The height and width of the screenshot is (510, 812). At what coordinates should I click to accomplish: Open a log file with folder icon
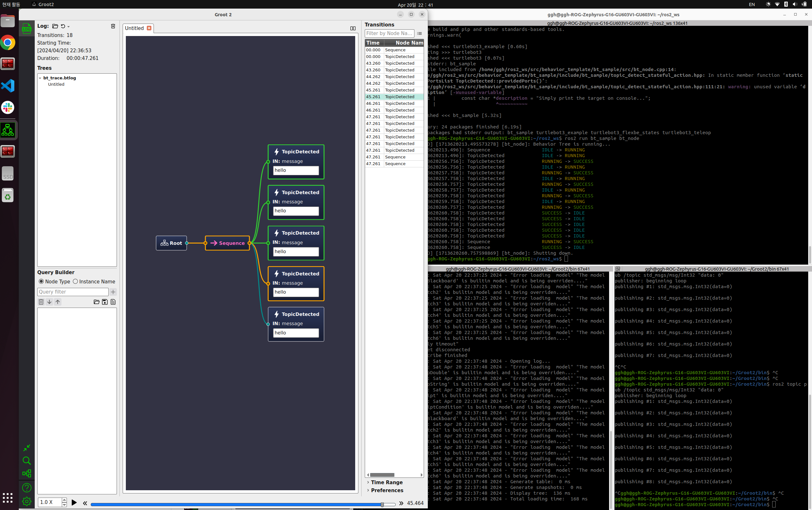pyautogui.click(x=55, y=26)
